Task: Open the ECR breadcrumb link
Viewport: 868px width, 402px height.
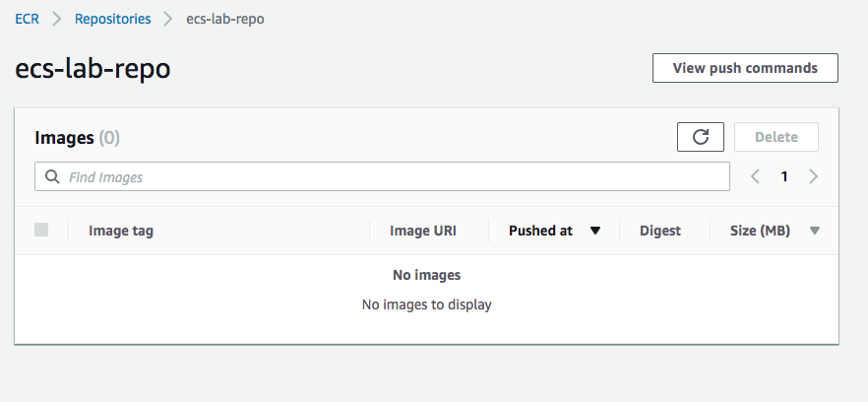Action: (28, 19)
